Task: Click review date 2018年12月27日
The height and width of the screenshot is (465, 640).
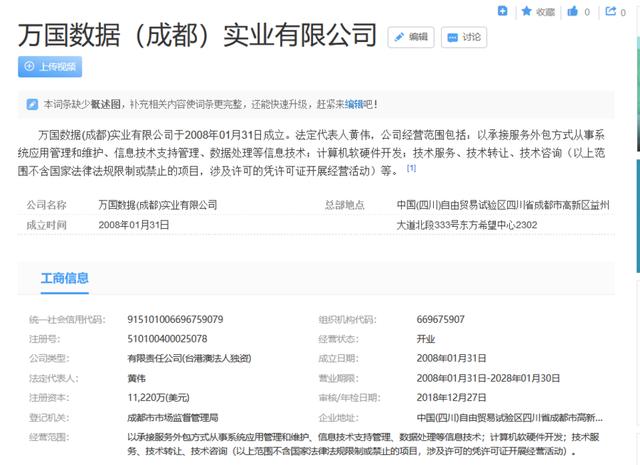Action: point(451,398)
